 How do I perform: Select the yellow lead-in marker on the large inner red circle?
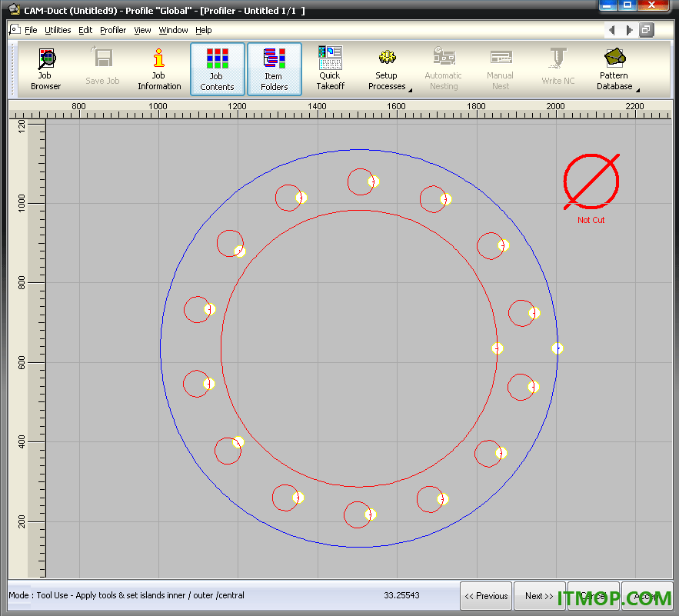[497, 348]
